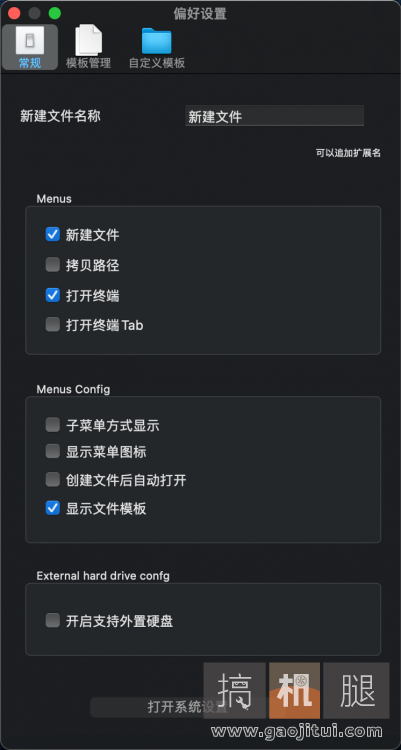Close the 偏好设置 window with red button
The height and width of the screenshot is (750, 401).
pyautogui.click(x=14, y=13)
